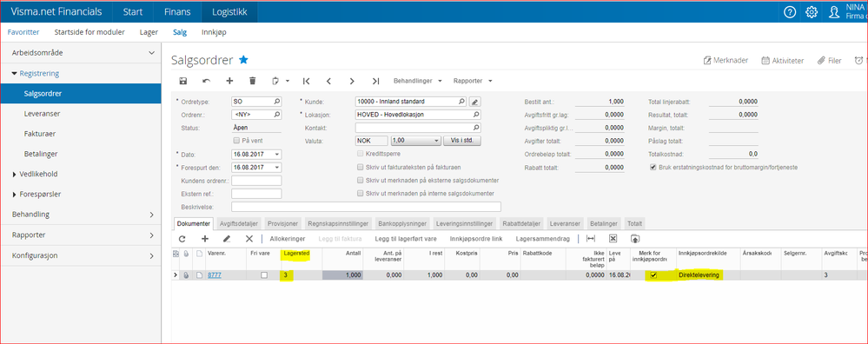Expand the Forespørsler tree section

pos(15,194)
